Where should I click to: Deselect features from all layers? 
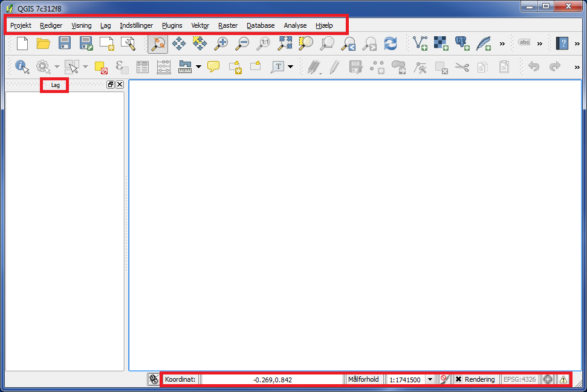click(x=101, y=67)
